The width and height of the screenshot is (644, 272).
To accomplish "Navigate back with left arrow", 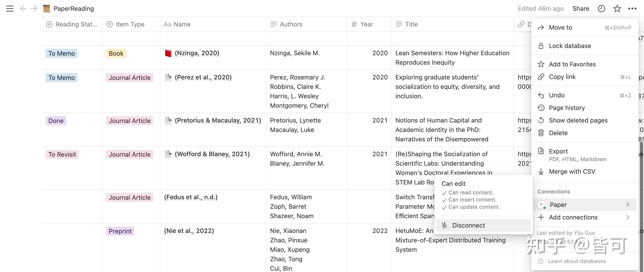I will [23, 9].
